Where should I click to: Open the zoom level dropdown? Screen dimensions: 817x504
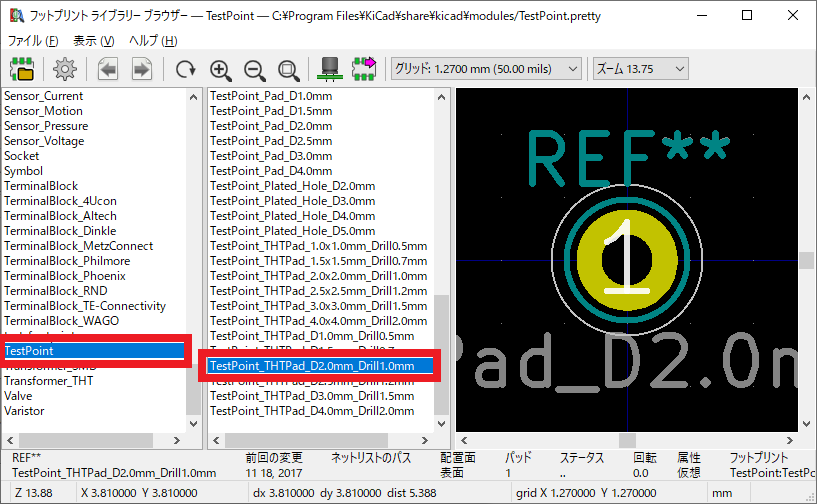pos(640,68)
